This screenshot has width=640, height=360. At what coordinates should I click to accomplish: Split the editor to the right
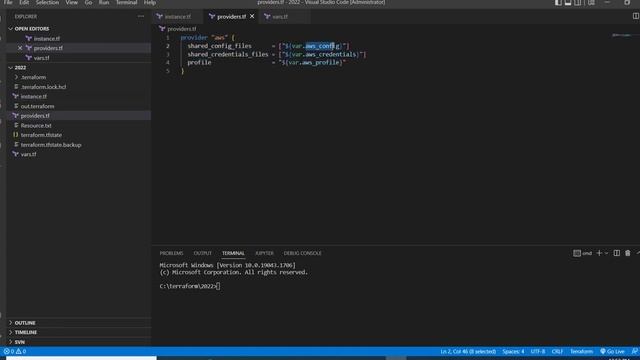[x=636, y=16]
